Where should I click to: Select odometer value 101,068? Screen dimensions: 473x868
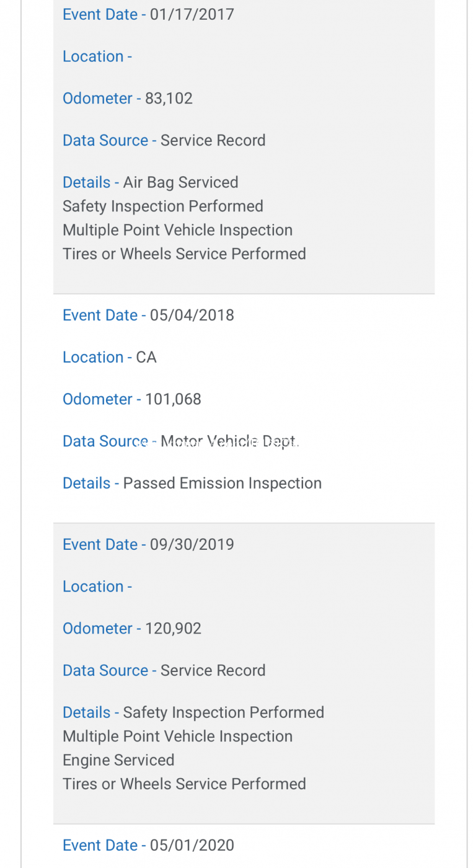[173, 400]
